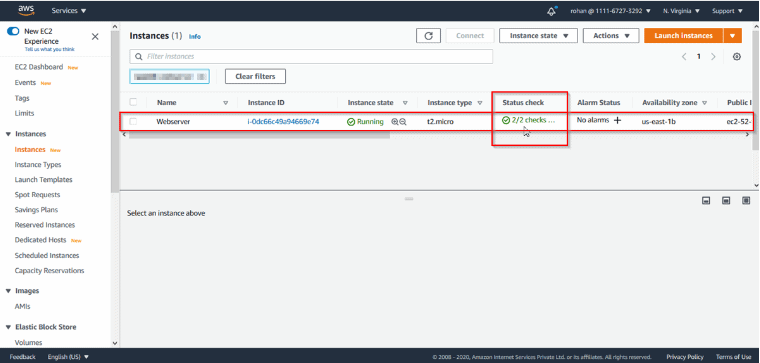
Task: Check the Webserver row checkbox
Action: 133,122
